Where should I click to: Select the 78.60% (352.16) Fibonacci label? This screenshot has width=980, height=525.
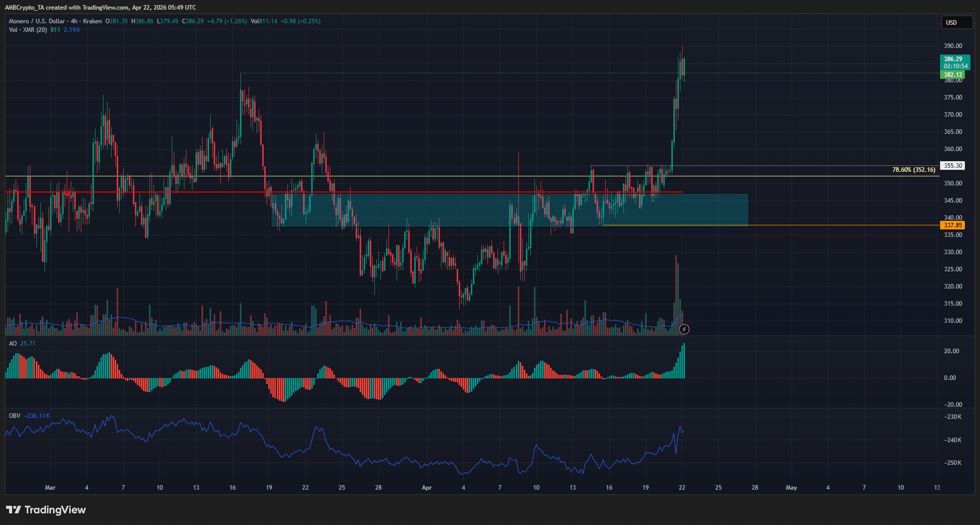click(x=913, y=170)
